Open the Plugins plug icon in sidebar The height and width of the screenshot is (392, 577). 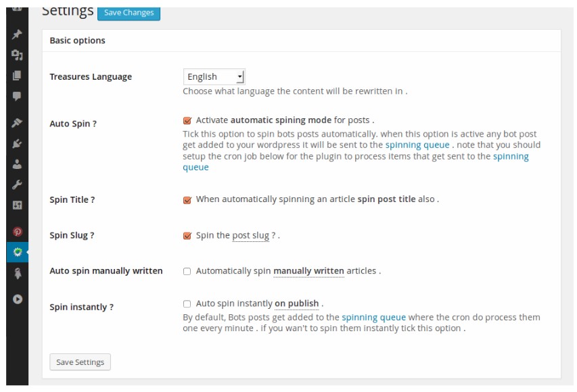pyautogui.click(x=17, y=143)
